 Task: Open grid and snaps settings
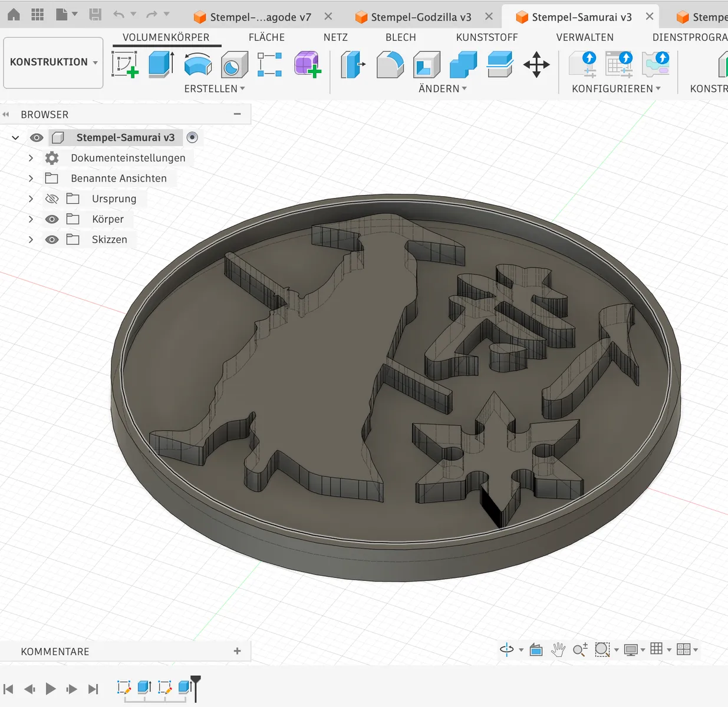point(657,649)
